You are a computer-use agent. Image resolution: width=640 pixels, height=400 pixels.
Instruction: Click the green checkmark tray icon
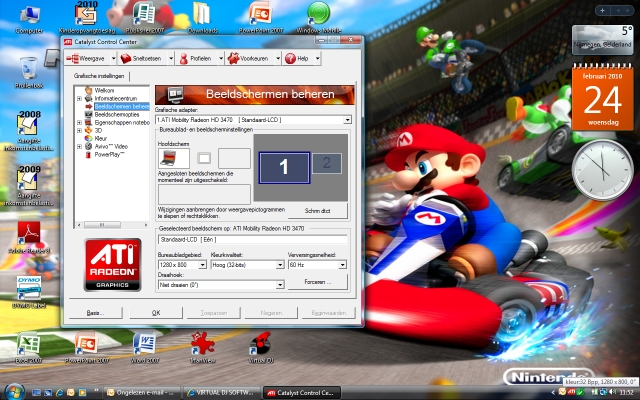pos(580,392)
